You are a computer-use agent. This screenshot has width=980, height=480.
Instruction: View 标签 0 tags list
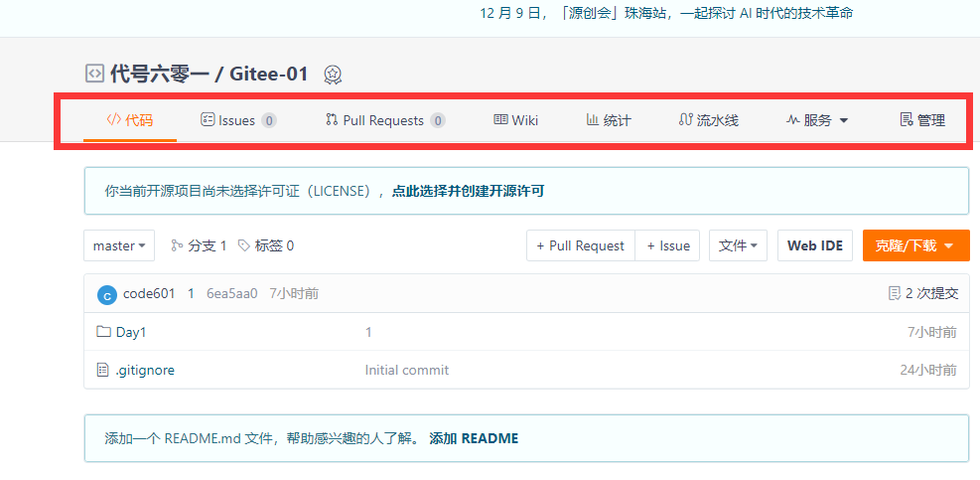click(266, 245)
